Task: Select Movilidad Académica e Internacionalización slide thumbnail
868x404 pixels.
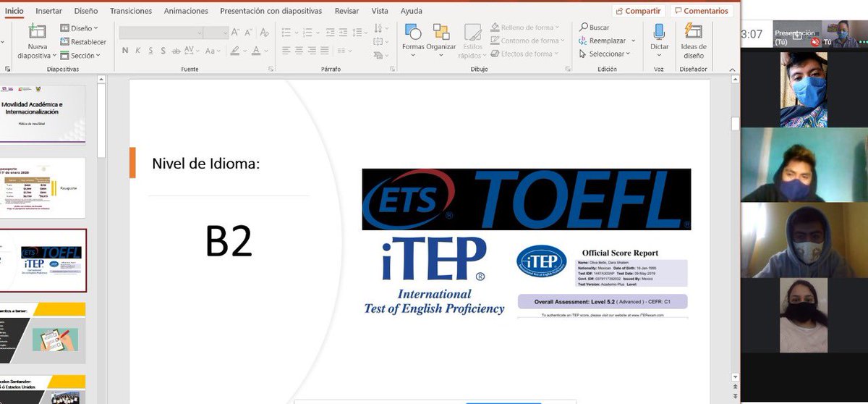Action: pos(42,114)
